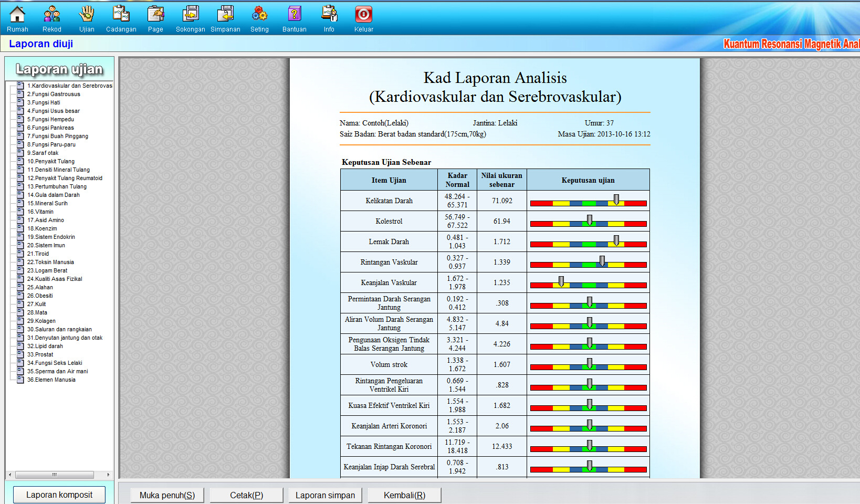Select 32.Lipid darah report
Image resolution: width=860 pixels, height=504 pixels.
click(x=45, y=346)
